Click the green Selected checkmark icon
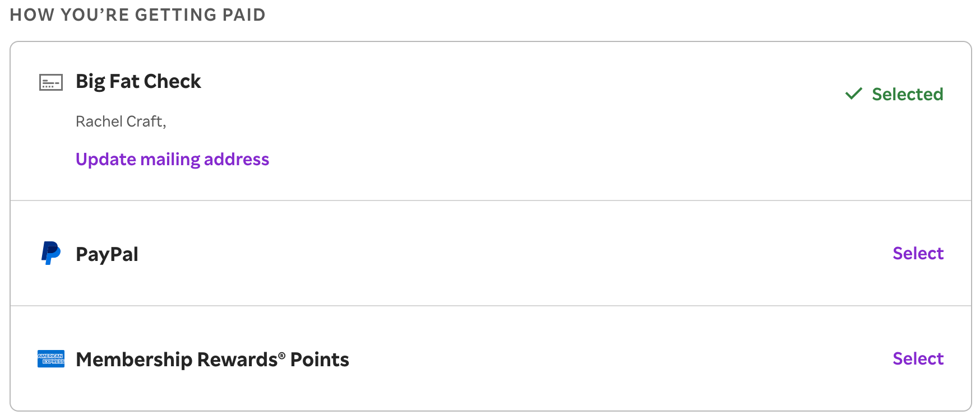 coord(853,94)
